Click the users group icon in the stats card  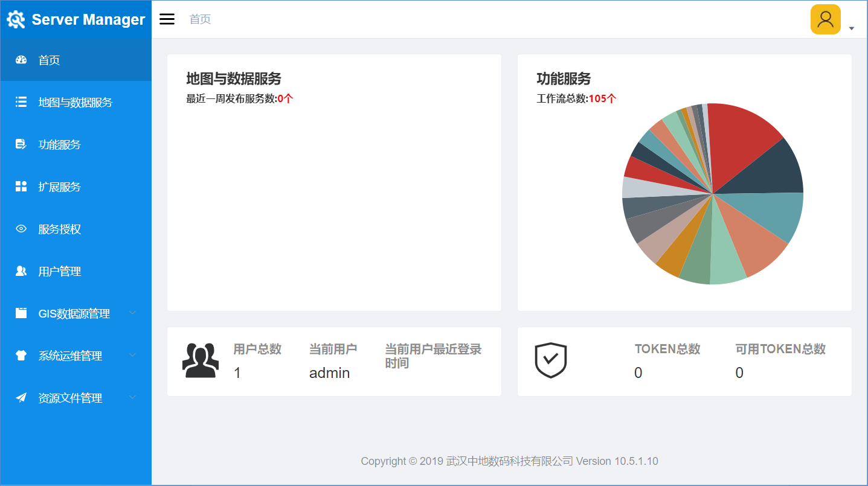coord(199,360)
